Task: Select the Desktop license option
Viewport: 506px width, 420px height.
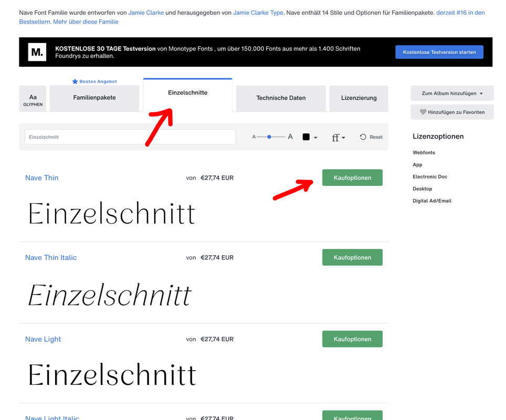Action: tap(422, 188)
